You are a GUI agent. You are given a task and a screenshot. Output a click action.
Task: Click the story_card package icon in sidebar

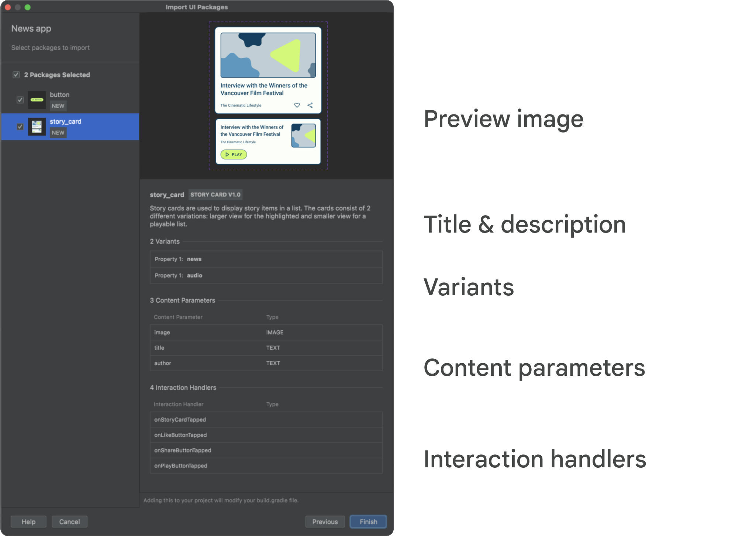click(37, 127)
